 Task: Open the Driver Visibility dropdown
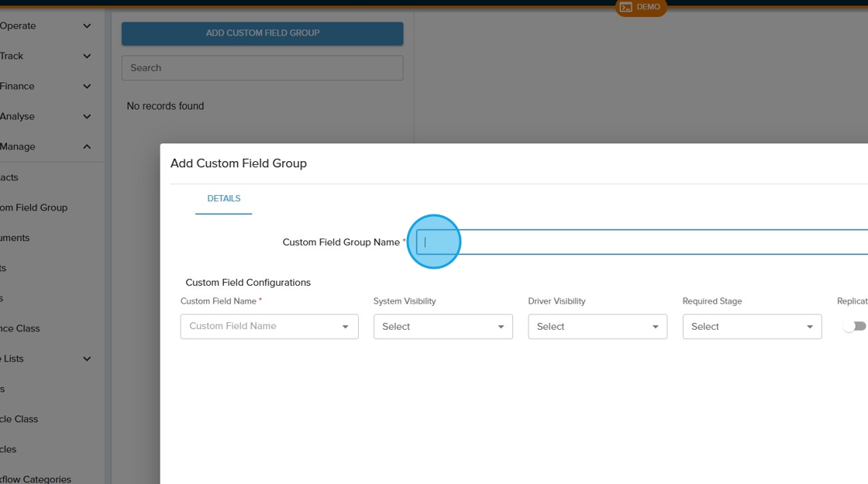(x=597, y=327)
